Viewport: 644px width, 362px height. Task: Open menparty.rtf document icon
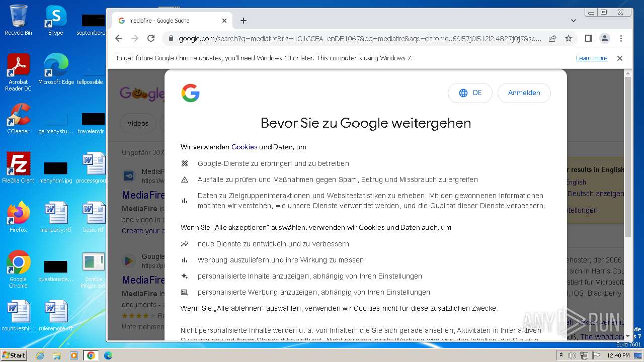(x=55, y=217)
